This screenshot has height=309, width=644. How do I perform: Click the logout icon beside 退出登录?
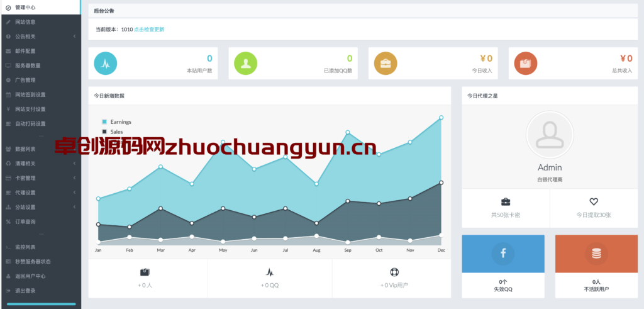coord(8,291)
